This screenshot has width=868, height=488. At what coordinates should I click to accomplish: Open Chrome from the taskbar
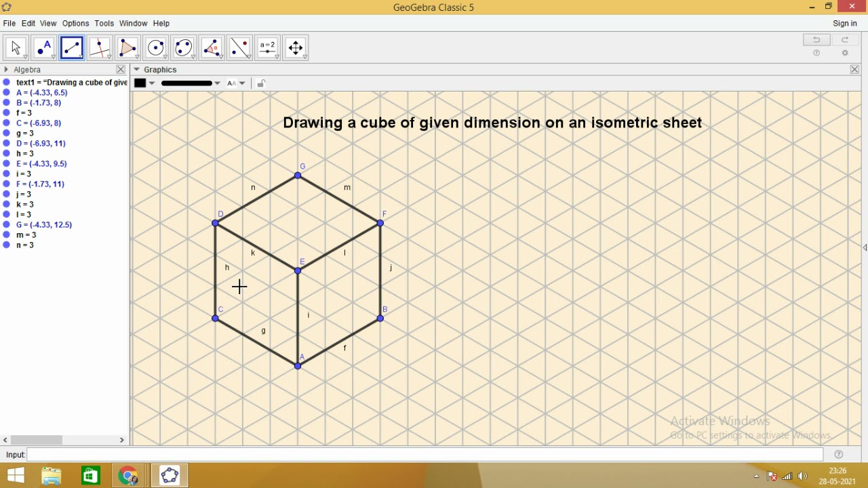coord(128,476)
